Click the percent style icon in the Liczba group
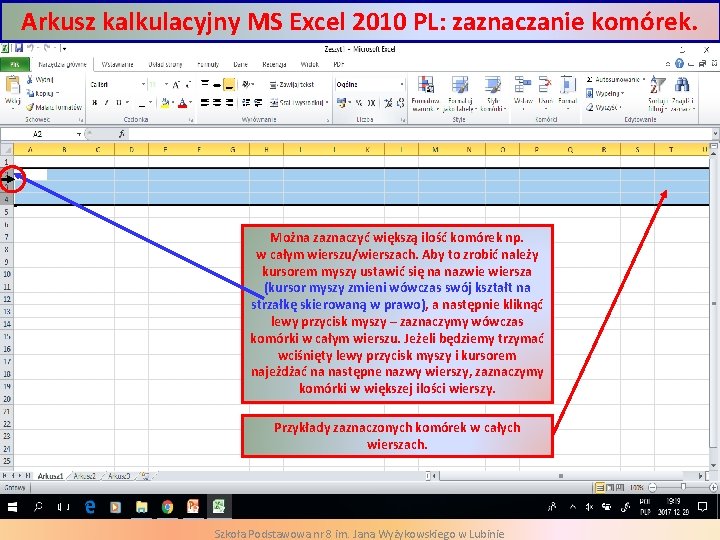The height and width of the screenshot is (540, 720). [359, 103]
